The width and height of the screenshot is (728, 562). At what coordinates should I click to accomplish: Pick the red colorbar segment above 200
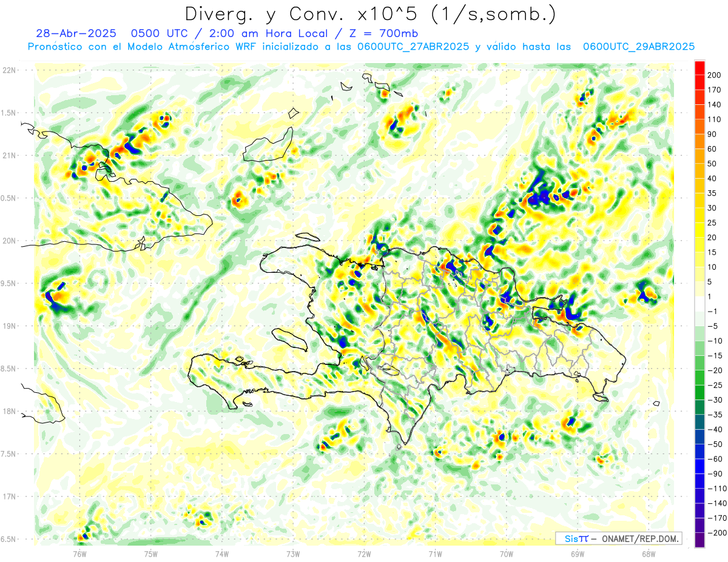point(699,68)
